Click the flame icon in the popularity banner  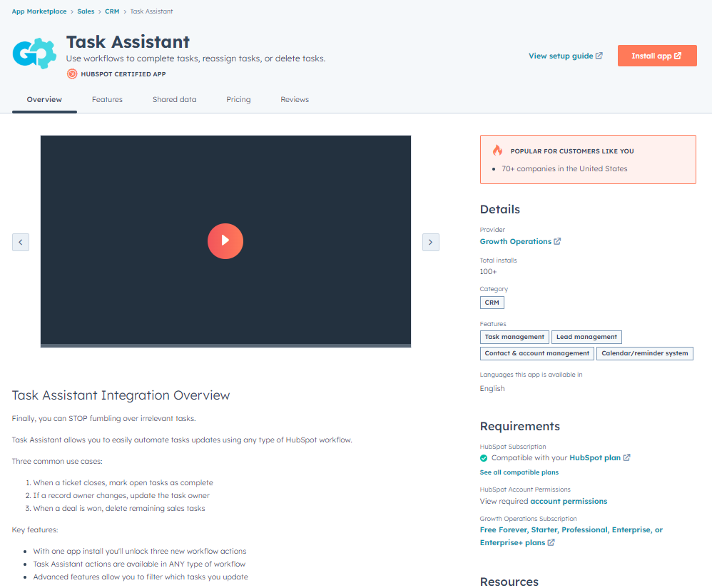pyautogui.click(x=497, y=150)
